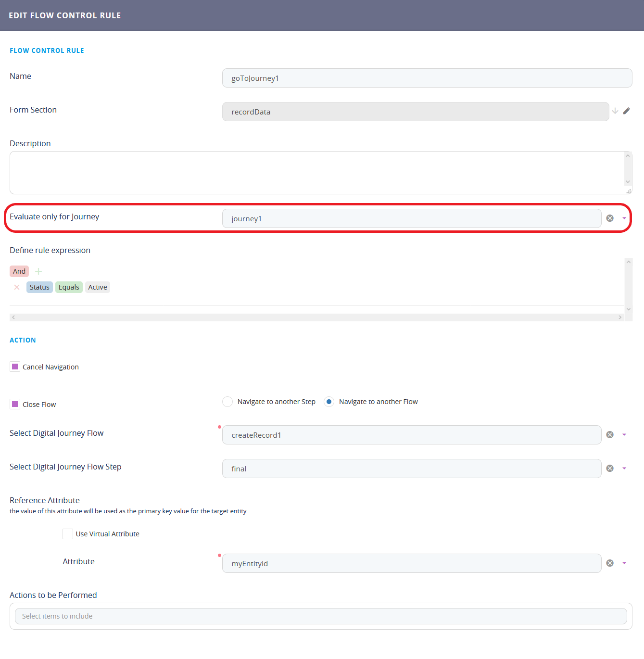Clear the myEntityid attribute value
The width and height of the screenshot is (644, 659).
(610, 563)
